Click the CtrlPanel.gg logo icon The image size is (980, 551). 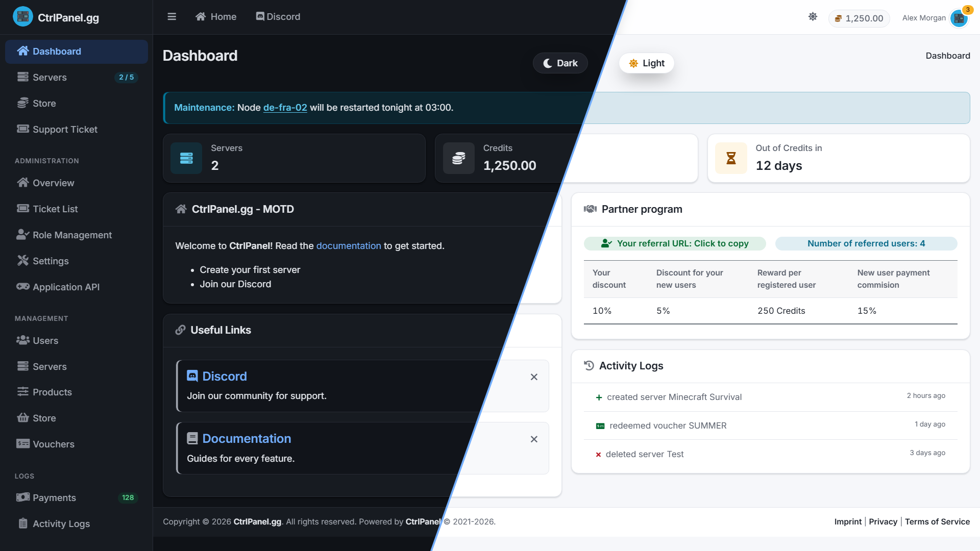[x=23, y=17]
